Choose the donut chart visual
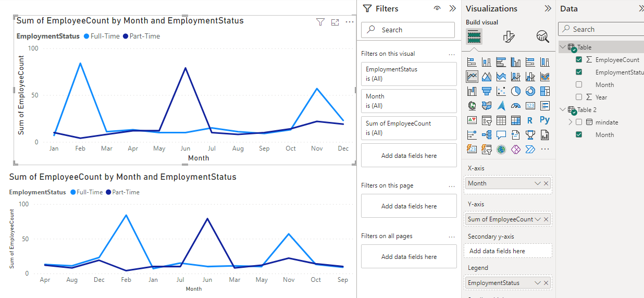Screen dimensions: 644x298 point(530,91)
